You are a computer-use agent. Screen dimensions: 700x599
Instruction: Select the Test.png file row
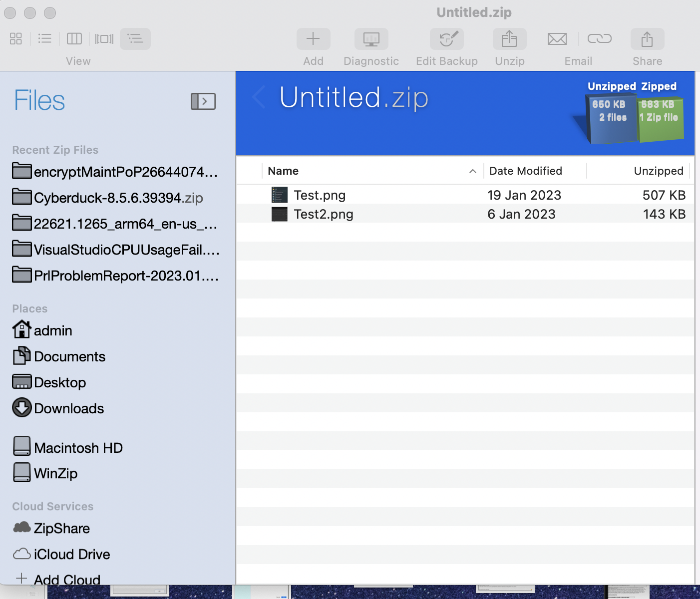(x=465, y=195)
